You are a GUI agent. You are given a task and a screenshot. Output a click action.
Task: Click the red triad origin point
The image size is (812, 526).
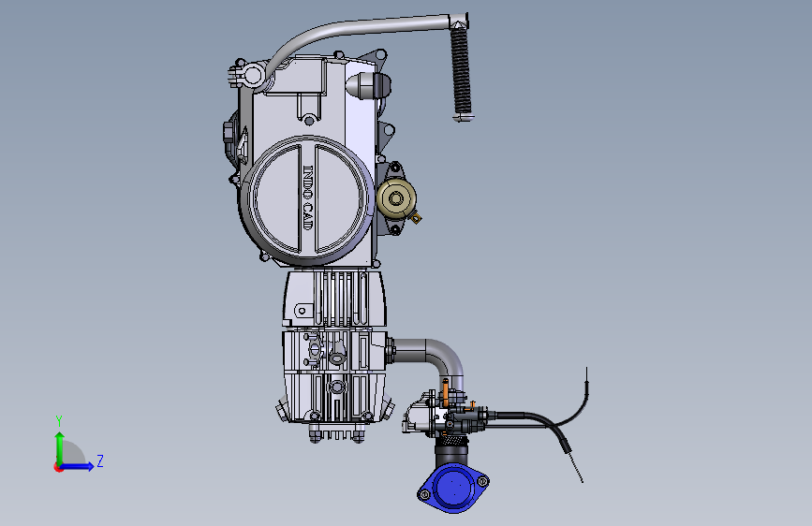pos(58,467)
